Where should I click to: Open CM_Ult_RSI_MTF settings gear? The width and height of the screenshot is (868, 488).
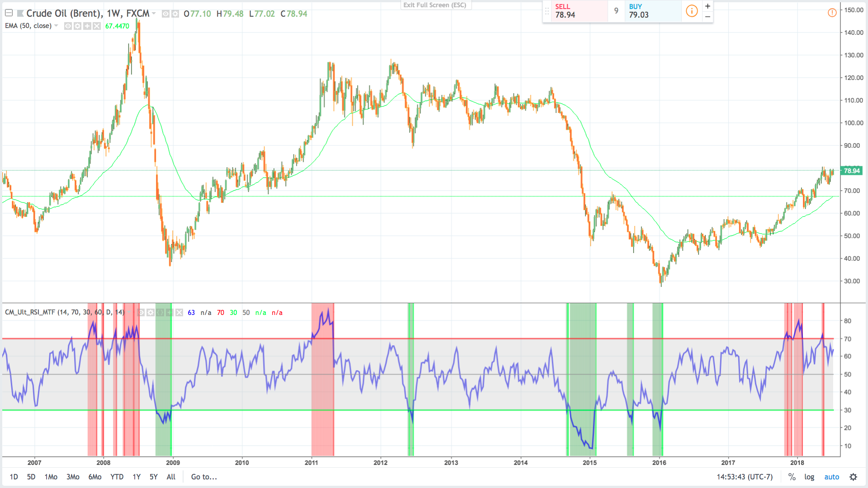(151, 313)
